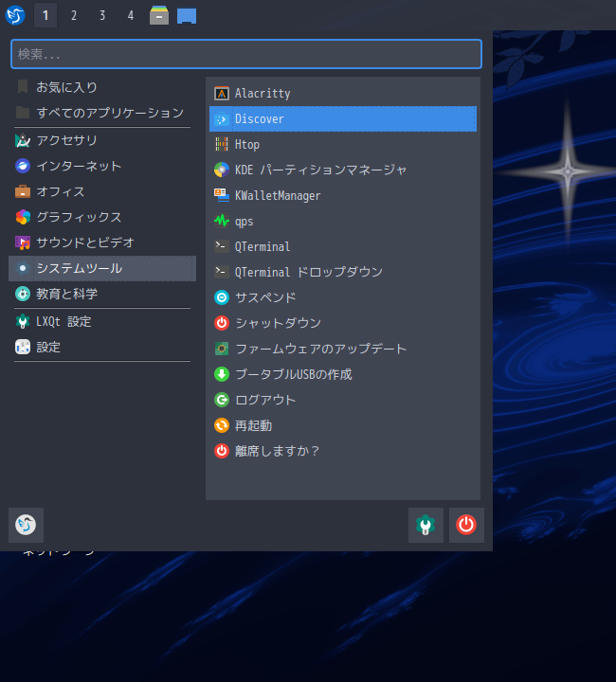The height and width of the screenshot is (682, 616).
Task: Open the インターネット category label
Action: [79, 166]
